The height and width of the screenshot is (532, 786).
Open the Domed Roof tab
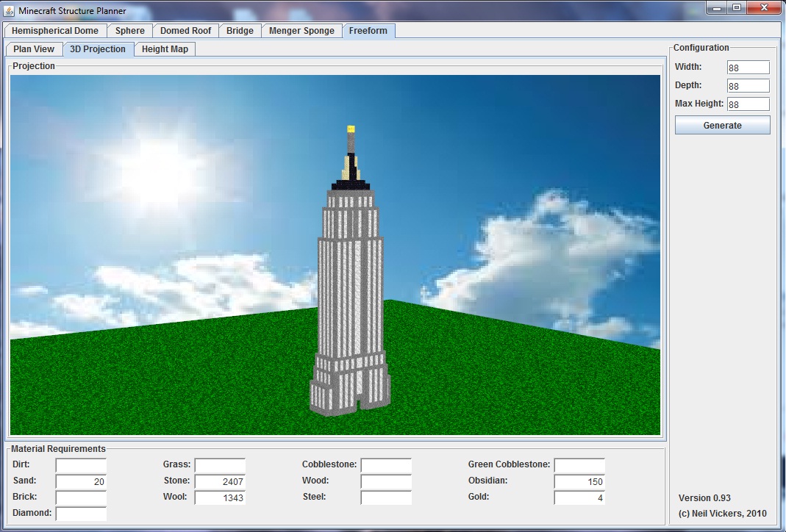click(185, 31)
